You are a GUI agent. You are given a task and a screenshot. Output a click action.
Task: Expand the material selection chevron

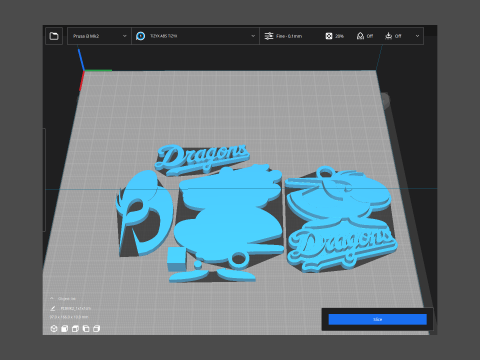point(253,36)
